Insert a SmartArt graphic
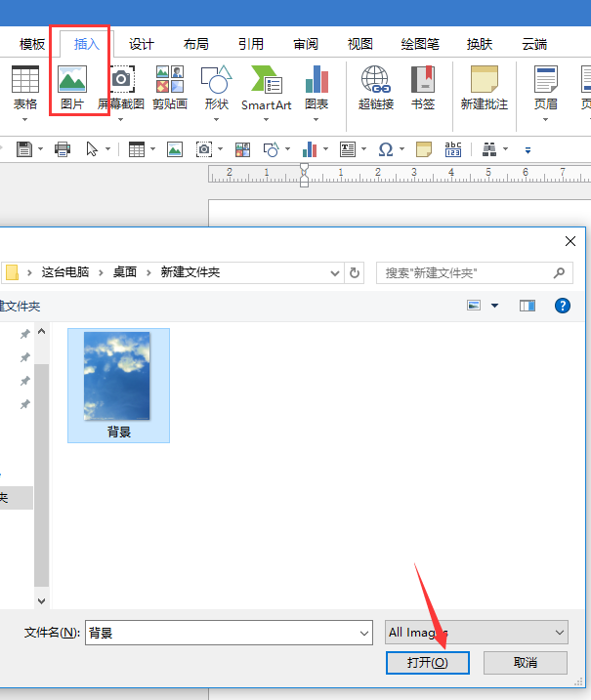Screen dimensions: 591x700 point(267,89)
